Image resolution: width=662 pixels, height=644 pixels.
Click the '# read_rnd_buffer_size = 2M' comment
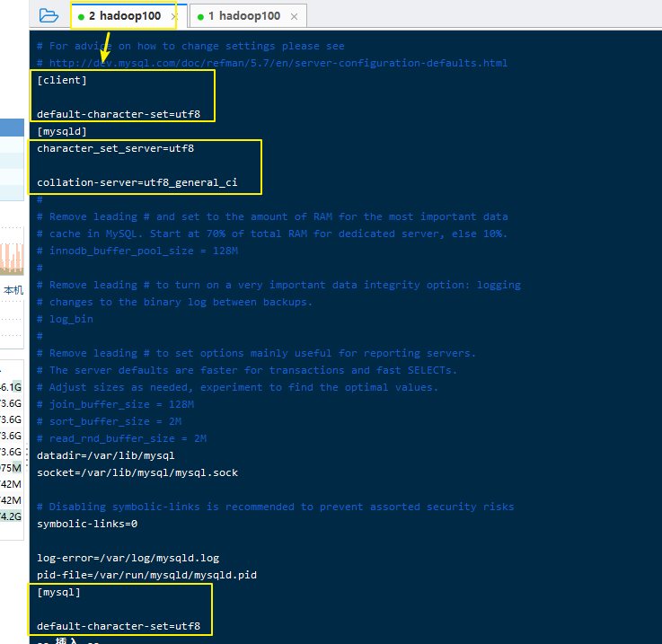coord(121,438)
